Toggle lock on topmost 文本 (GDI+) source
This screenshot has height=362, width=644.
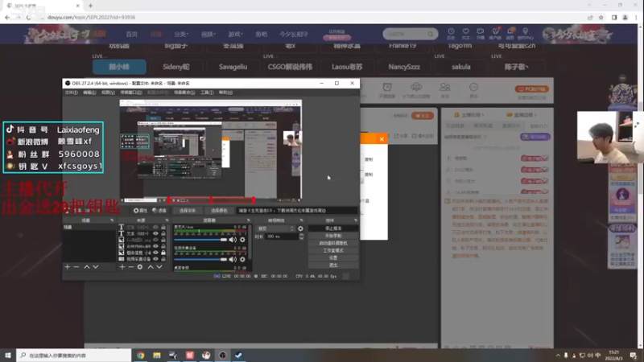click(163, 227)
